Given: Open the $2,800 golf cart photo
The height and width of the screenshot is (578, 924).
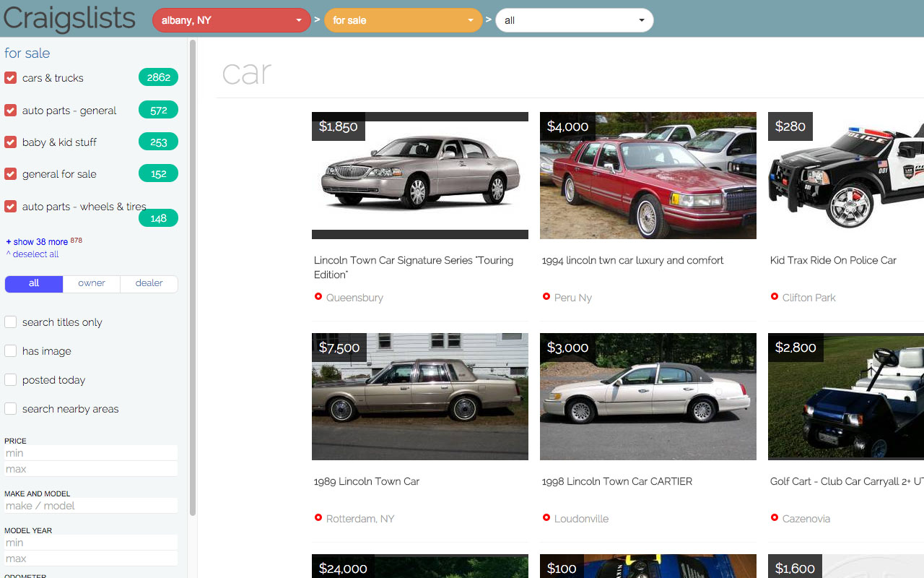Looking at the screenshot, I should click(846, 397).
